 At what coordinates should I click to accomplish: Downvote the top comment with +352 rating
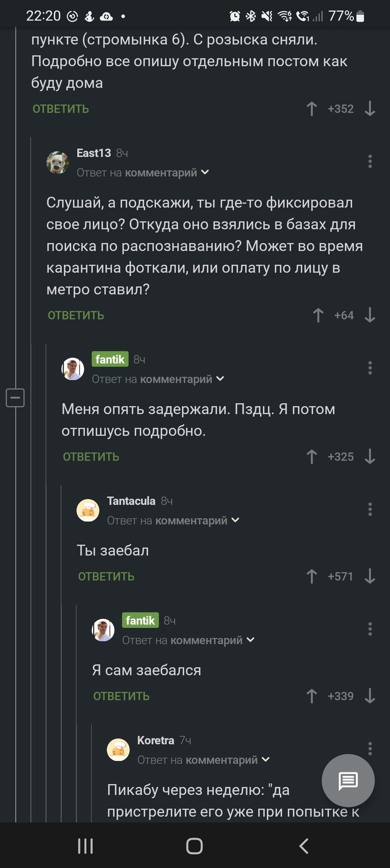tap(369, 109)
